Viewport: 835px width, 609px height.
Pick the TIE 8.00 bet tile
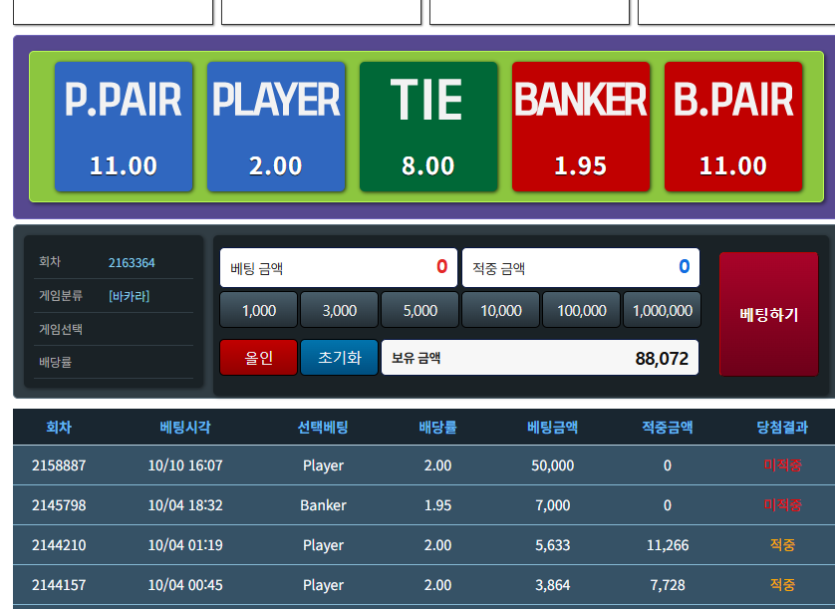428,127
